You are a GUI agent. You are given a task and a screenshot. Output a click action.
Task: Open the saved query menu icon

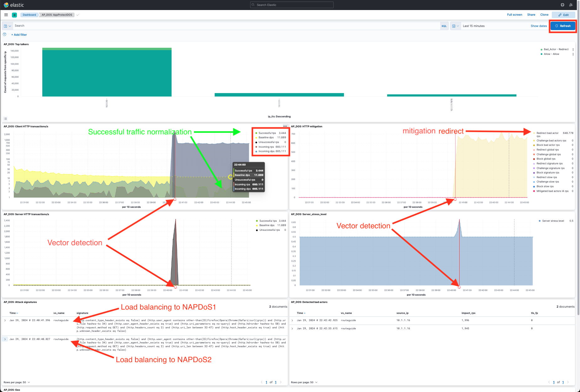click(x=7, y=26)
